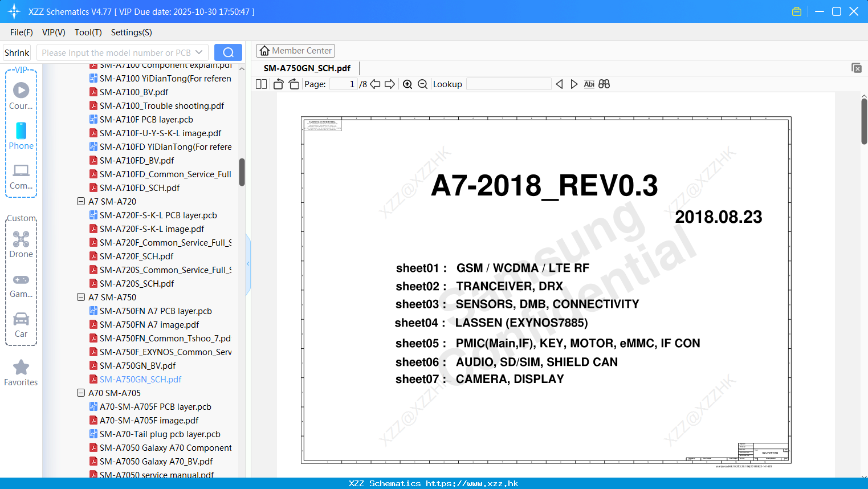The image size is (868, 489).
Task: Open the File(F) menu
Action: click(22, 32)
